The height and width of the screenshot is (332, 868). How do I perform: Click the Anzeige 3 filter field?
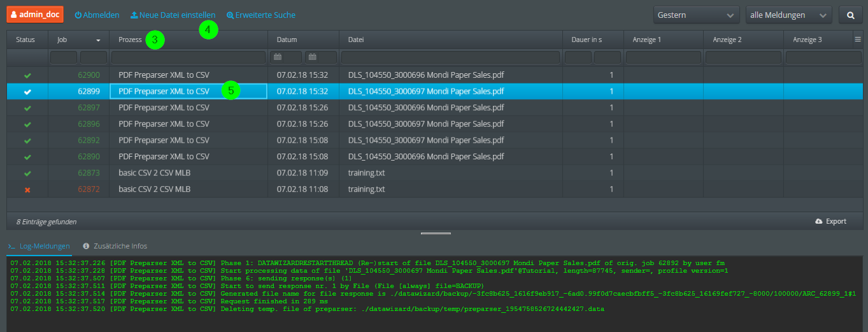coord(823,57)
